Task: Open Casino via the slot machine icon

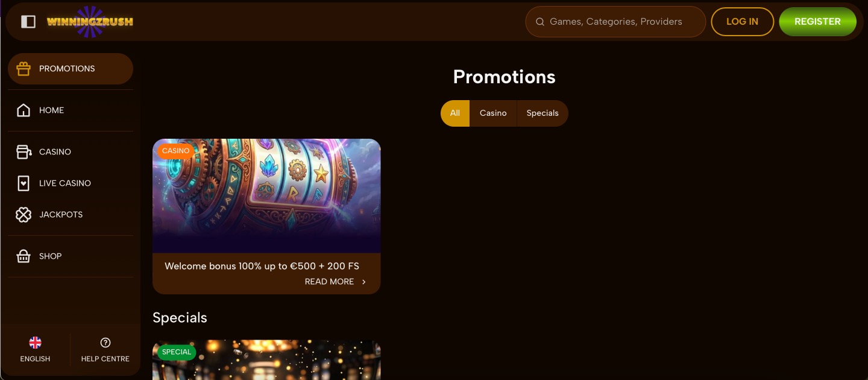Action: click(24, 152)
